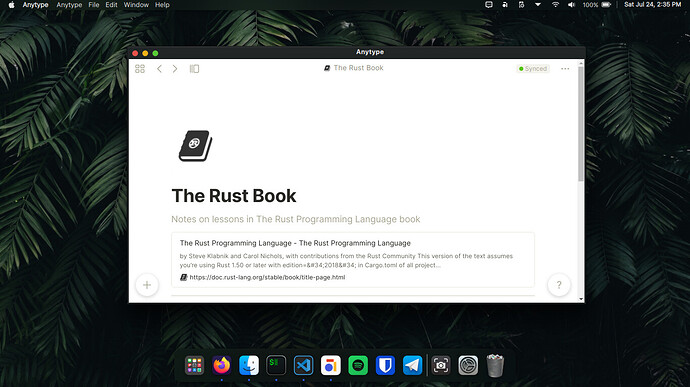Open Bitwarden from the dock
Viewport: 690px width, 387px height.
point(385,365)
